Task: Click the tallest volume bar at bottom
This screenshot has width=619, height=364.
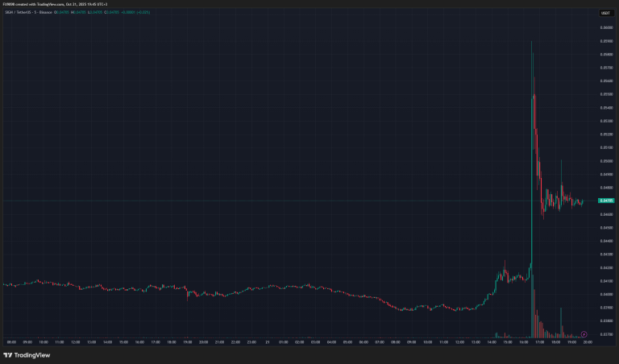Action: point(532,321)
